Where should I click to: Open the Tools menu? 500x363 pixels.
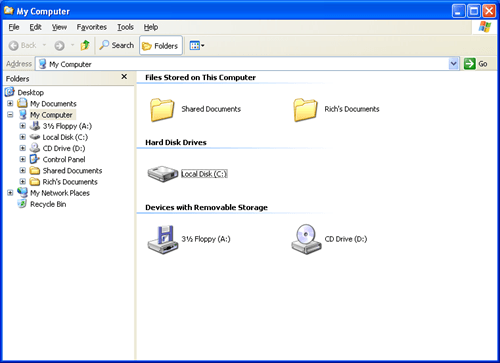(x=125, y=27)
